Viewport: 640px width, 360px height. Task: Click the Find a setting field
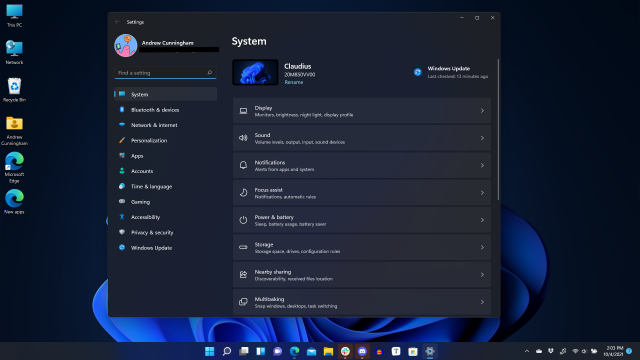coord(165,73)
